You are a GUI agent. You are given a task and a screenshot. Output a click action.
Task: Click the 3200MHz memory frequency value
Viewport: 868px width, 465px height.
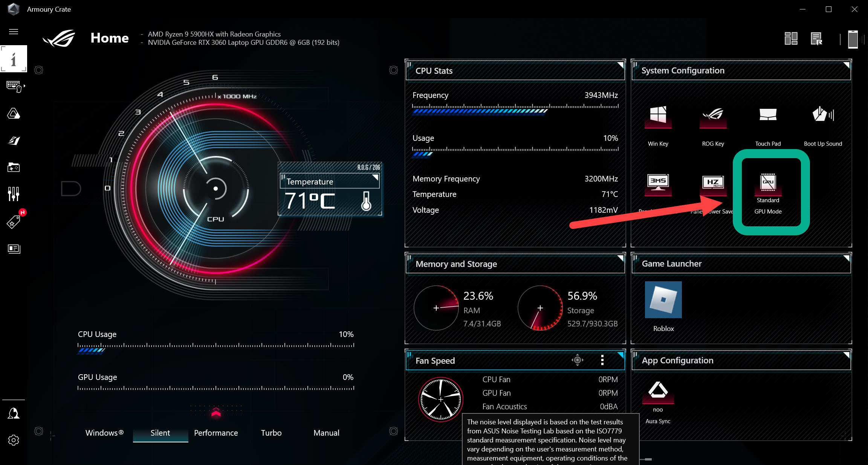pyautogui.click(x=601, y=179)
